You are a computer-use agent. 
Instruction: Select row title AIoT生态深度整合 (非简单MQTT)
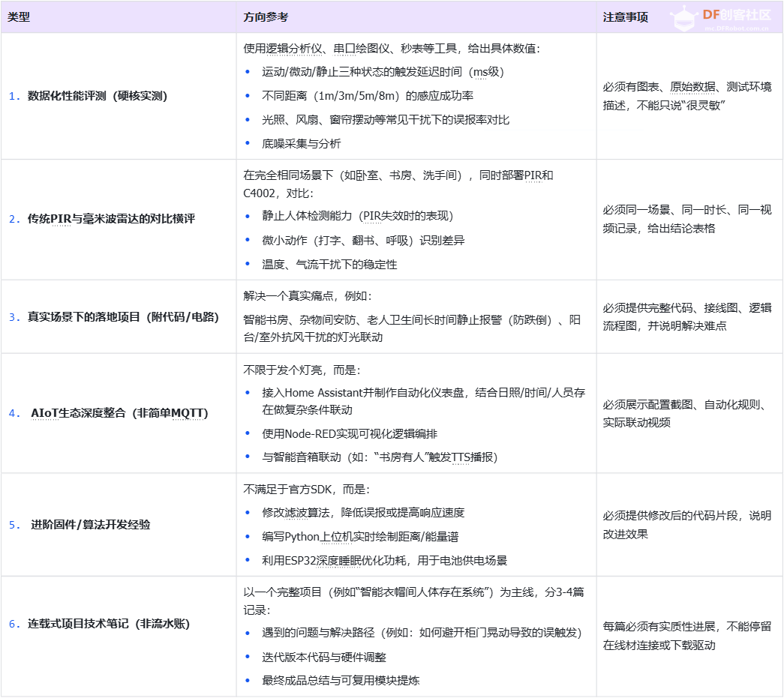click(x=119, y=413)
